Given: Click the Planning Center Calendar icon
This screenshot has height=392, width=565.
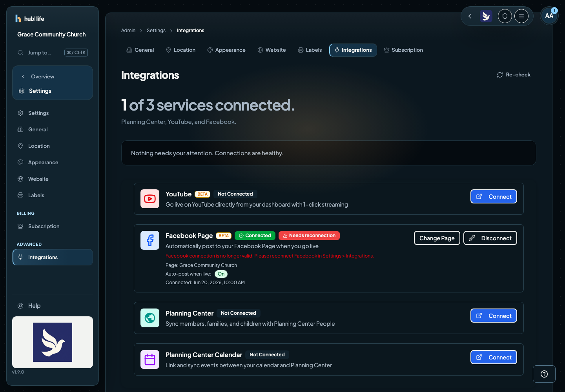Looking at the screenshot, I should [150, 359].
